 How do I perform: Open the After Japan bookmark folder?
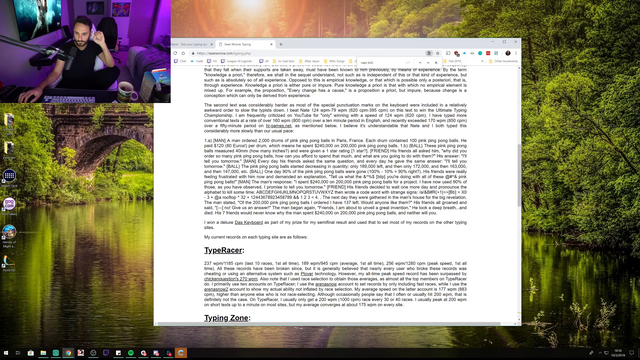tap(309, 61)
